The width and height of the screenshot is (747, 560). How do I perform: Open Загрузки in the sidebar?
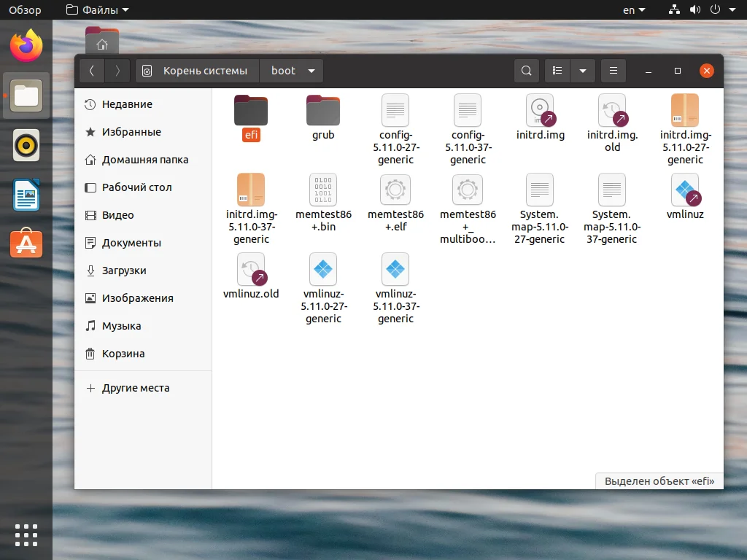[124, 271]
